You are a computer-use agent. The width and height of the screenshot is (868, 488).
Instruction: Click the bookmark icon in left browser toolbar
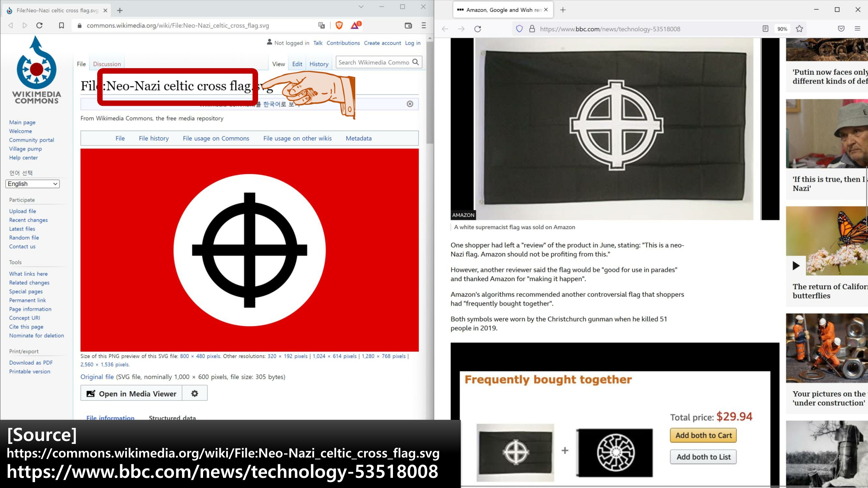click(61, 26)
